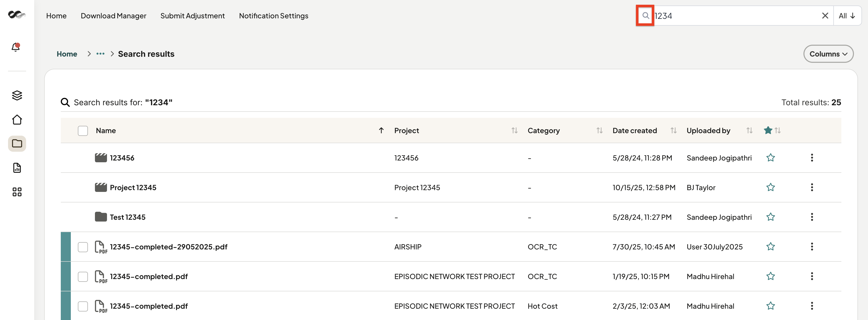The height and width of the screenshot is (320, 868).
Task: Open more options for Project 12345 row
Action: (x=812, y=187)
